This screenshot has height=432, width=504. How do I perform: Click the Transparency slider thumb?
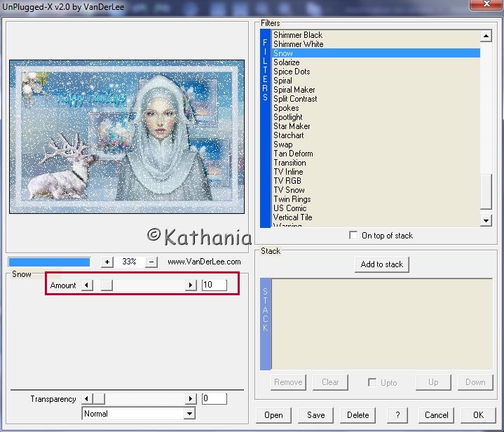99,399
